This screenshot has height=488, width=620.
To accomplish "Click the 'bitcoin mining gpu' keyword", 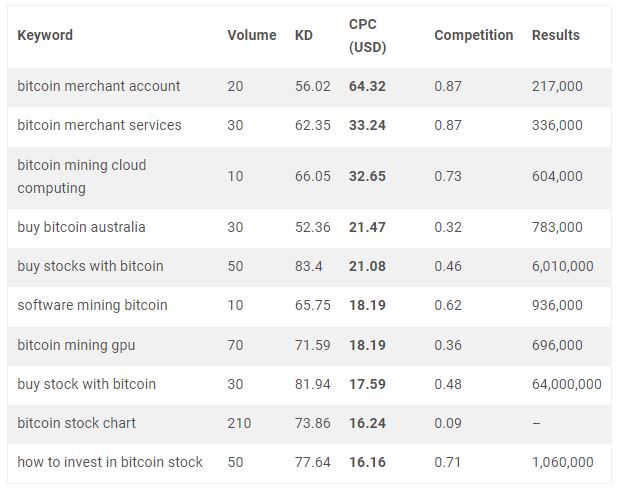I will point(76,345).
